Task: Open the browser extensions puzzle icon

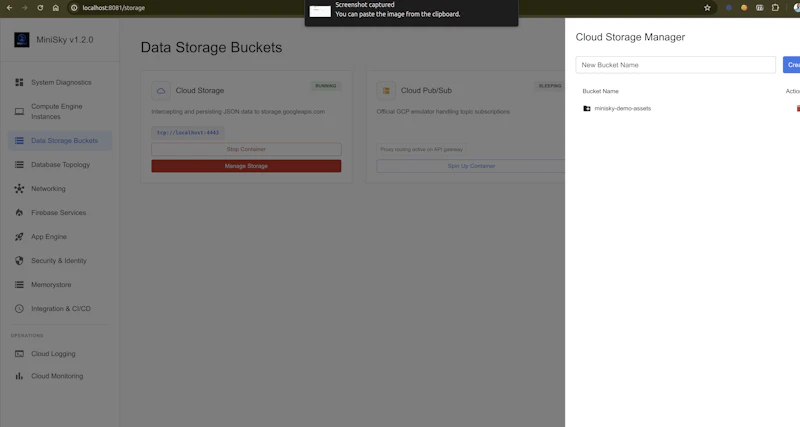Action: pos(776,8)
